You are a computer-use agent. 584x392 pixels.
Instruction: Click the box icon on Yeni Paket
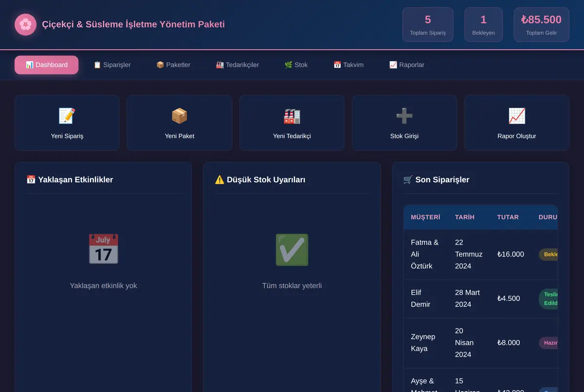coord(180,116)
